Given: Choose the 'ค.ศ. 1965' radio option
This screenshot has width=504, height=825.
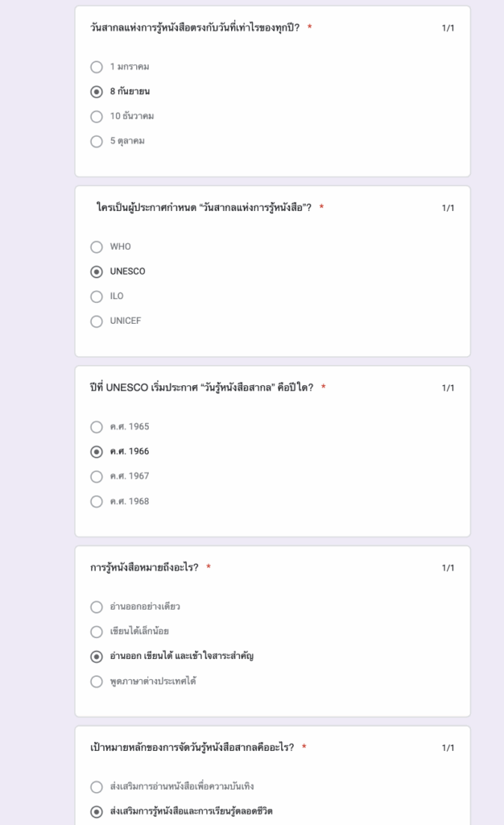Looking at the screenshot, I should coord(97,427).
